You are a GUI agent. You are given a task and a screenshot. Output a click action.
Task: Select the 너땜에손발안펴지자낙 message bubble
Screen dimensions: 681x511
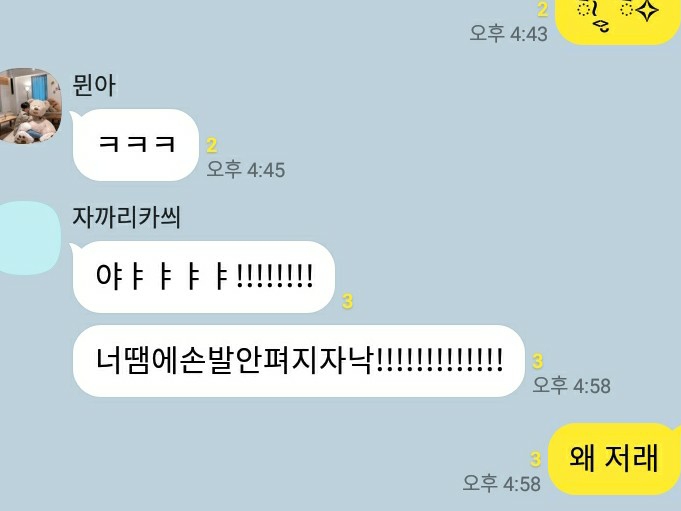point(298,360)
